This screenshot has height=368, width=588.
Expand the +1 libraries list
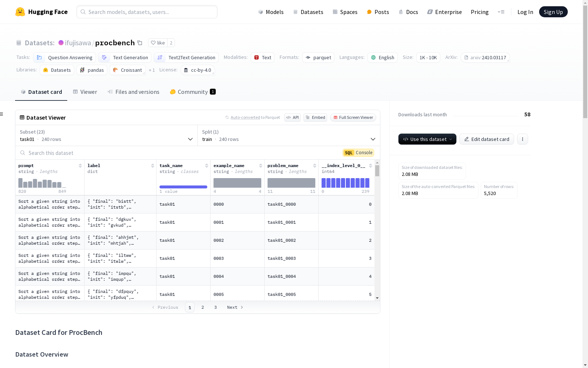point(152,70)
